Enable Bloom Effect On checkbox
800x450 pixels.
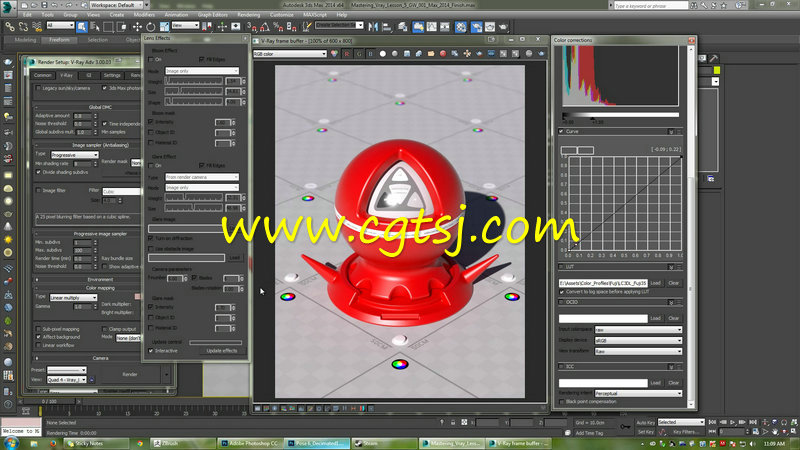[151, 60]
